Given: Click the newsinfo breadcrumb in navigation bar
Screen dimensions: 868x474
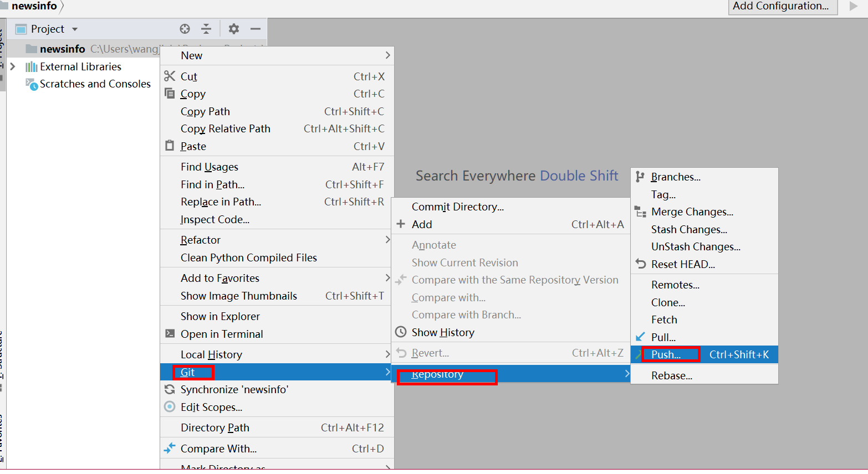Looking at the screenshot, I should tap(34, 6).
